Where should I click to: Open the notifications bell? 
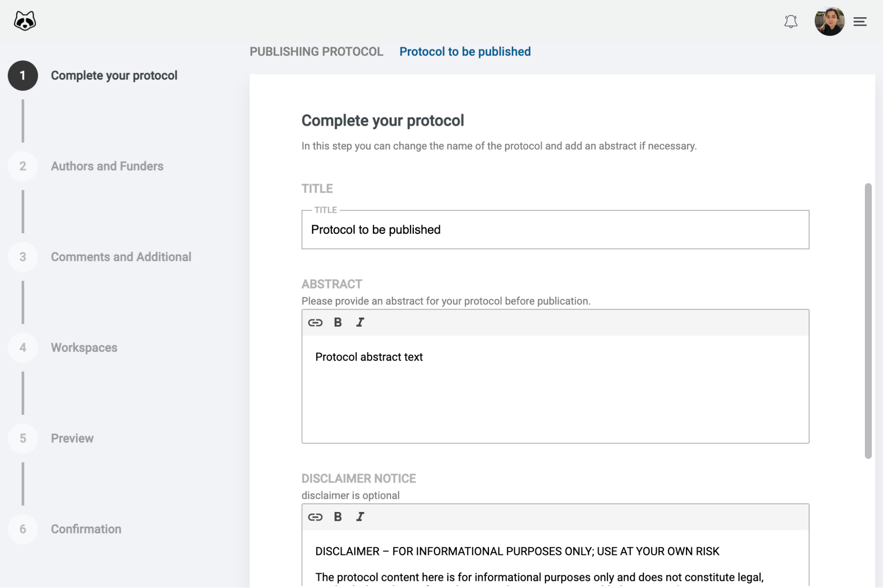[x=791, y=22]
